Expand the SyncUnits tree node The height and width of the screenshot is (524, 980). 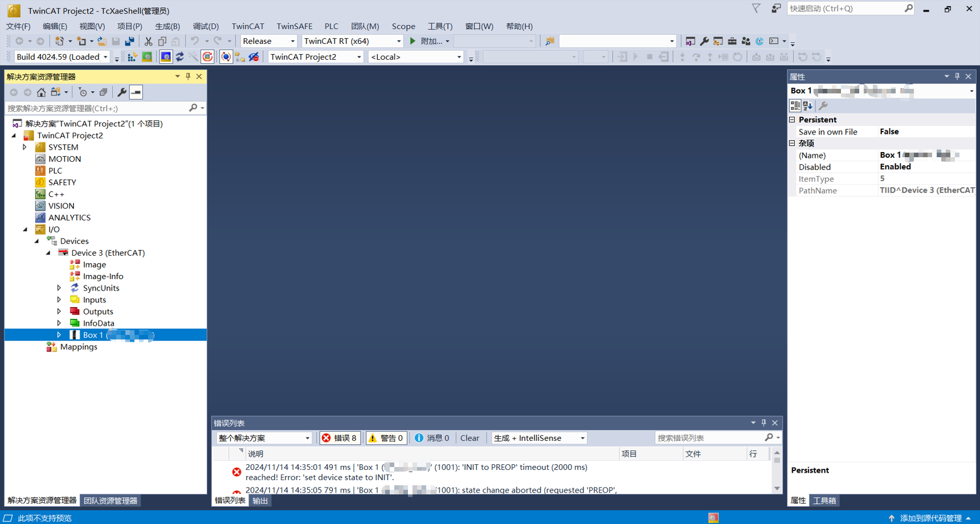coord(59,288)
